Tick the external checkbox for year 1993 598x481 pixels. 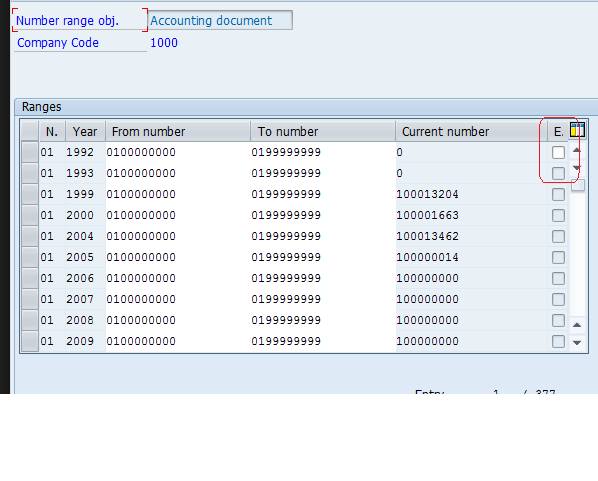pos(558,173)
